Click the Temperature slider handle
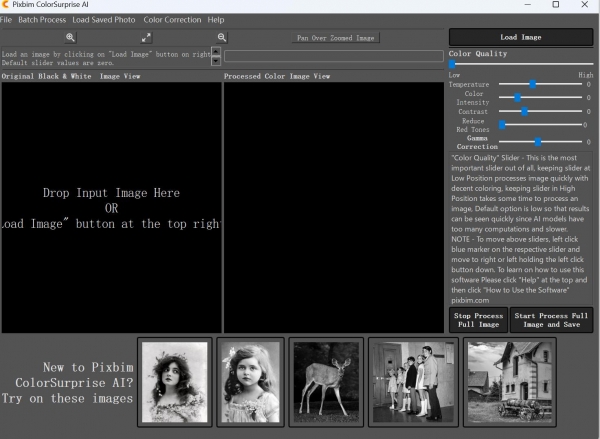The height and width of the screenshot is (439, 600). coord(532,84)
